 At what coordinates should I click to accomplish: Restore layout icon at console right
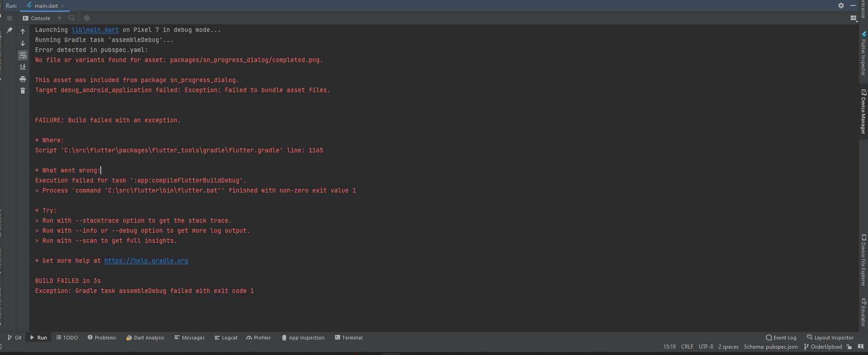tap(853, 18)
